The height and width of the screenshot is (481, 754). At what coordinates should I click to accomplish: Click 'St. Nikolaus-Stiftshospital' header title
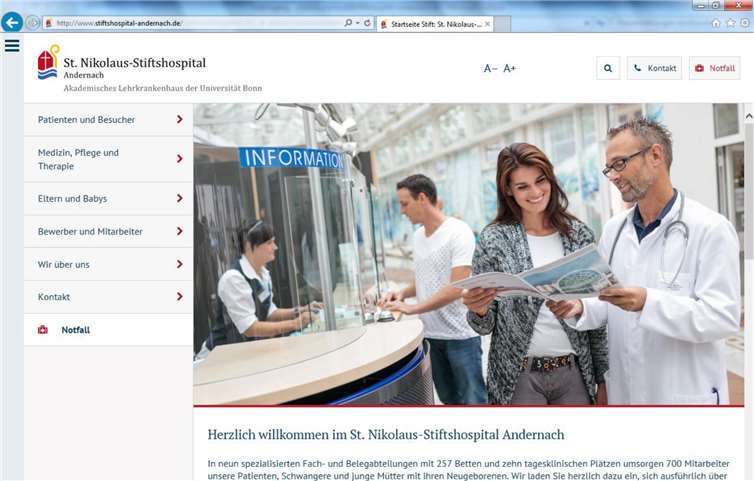135,63
